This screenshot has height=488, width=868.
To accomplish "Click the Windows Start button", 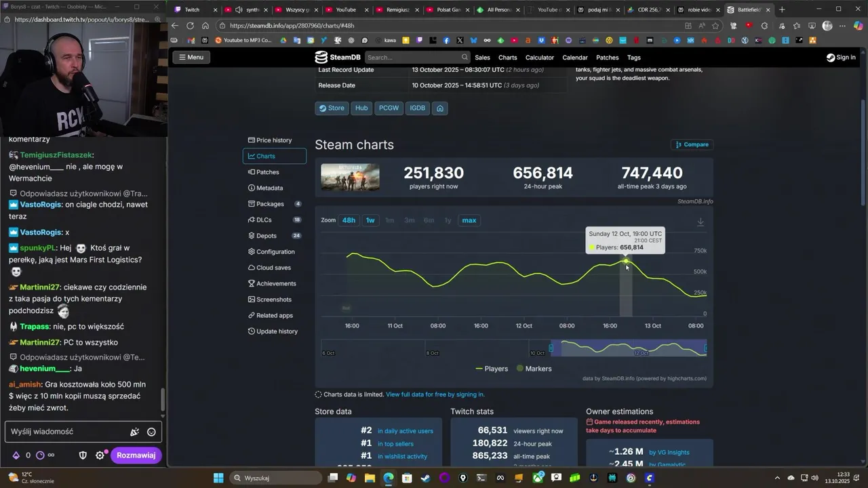I will pyautogui.click(x=218, y=478).
